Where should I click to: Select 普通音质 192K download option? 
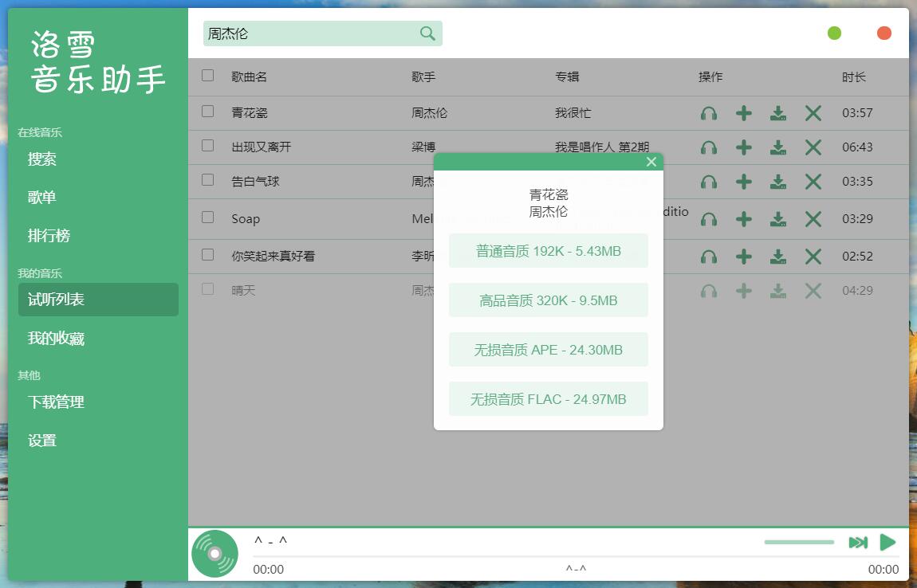(548, 250)
